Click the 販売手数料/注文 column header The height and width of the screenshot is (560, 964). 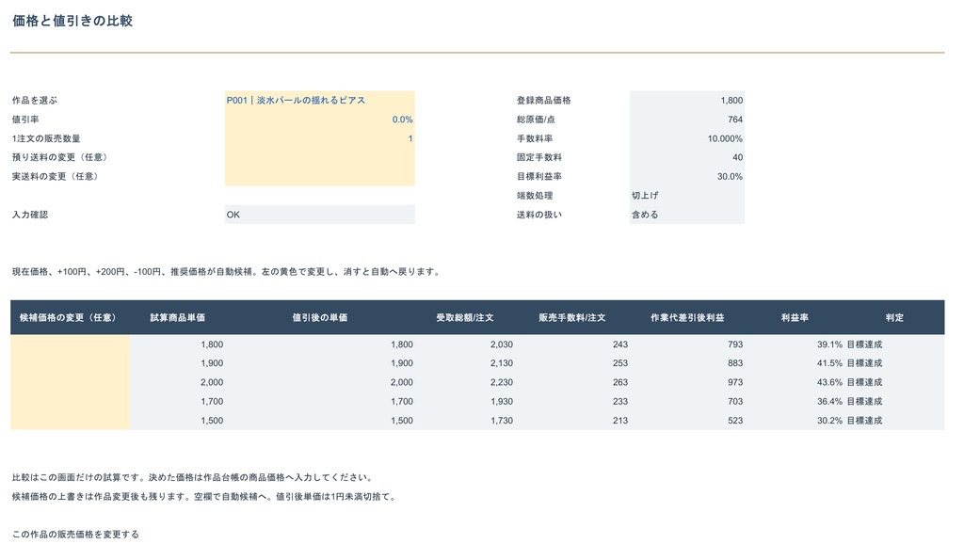click(572, 318)
